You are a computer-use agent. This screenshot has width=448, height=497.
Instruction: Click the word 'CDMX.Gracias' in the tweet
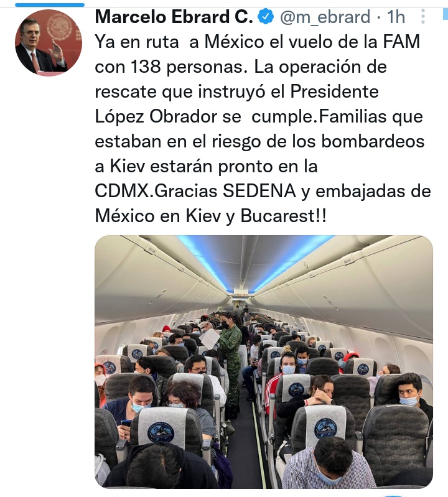(157, 191)
